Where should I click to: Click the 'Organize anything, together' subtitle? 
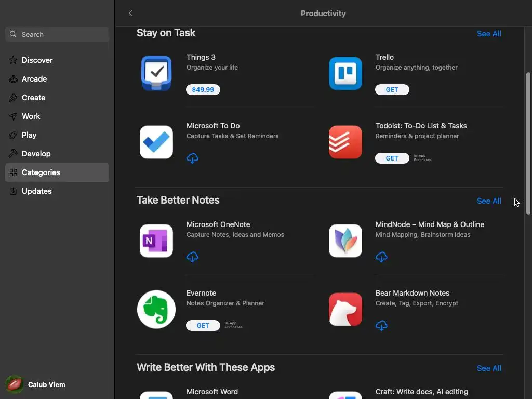pyautogui.click(x=416, y=67)
